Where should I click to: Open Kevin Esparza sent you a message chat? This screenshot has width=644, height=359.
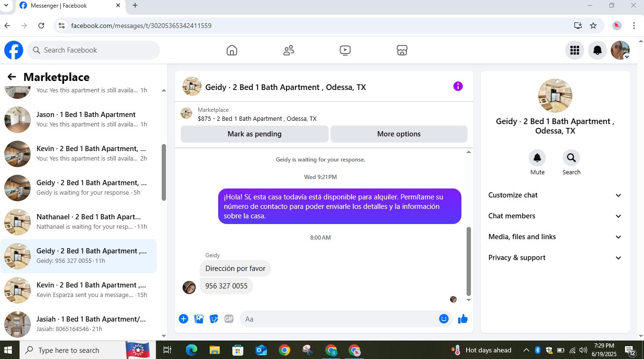[x=78, y=290]
